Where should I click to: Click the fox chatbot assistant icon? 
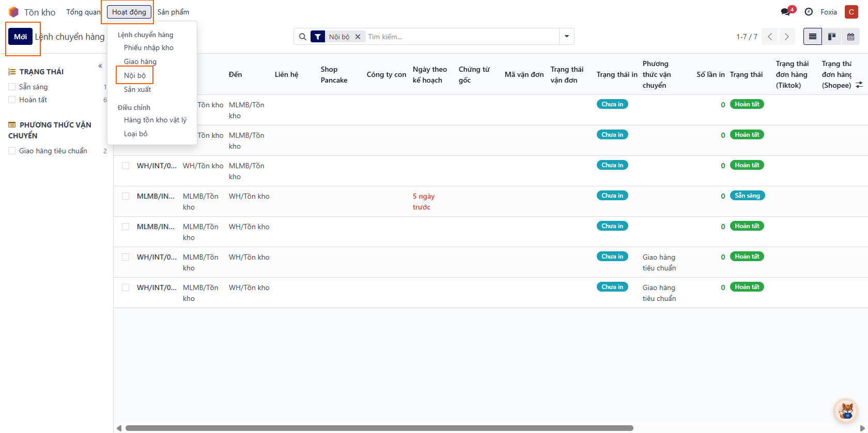click(x=846, y=411)
